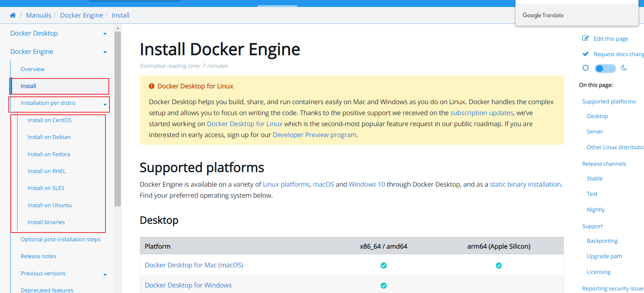Screen dimensions: 644x293
Task: Click Mac x86_64 support checkmark
Action: pos(384,265)
